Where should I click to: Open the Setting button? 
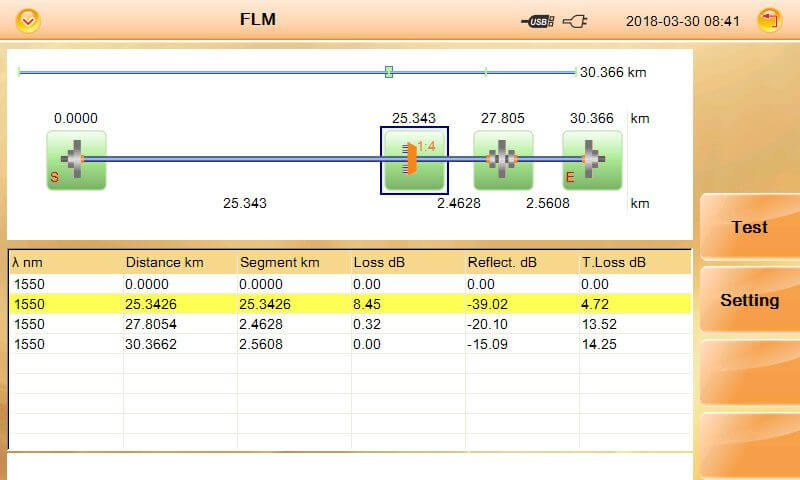(750, 300)
